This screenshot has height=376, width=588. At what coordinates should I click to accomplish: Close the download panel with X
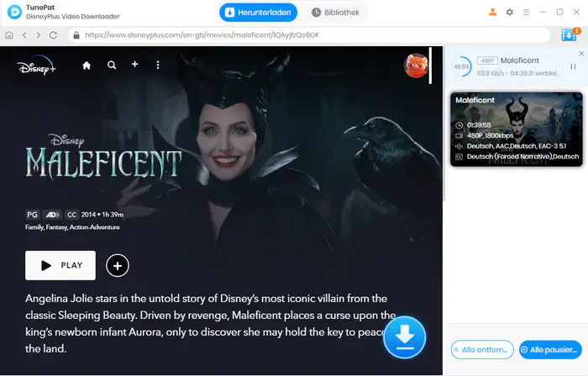581,54
